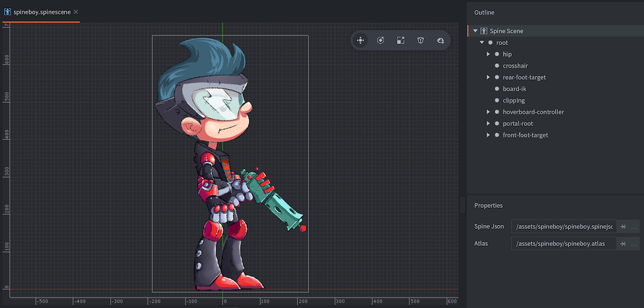644x308 pixels.
Task: Expand the hip bone node
Action: [x=488, y=54]
